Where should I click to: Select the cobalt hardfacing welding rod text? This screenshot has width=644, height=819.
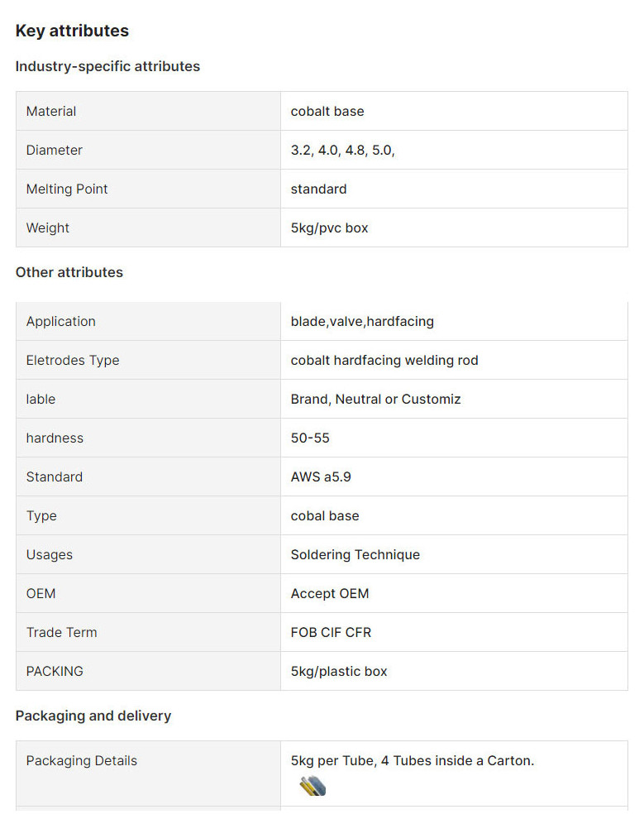click(384, 360)
